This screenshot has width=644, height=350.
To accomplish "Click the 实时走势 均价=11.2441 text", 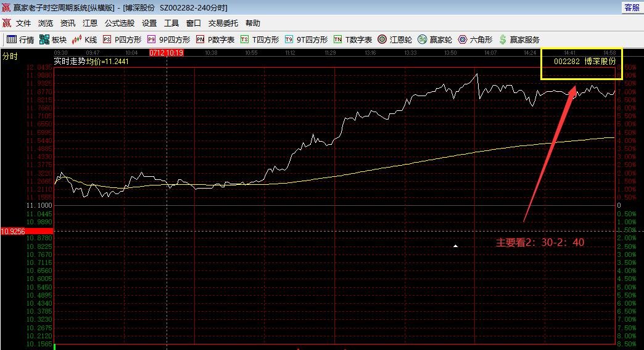I will [91, 62].
